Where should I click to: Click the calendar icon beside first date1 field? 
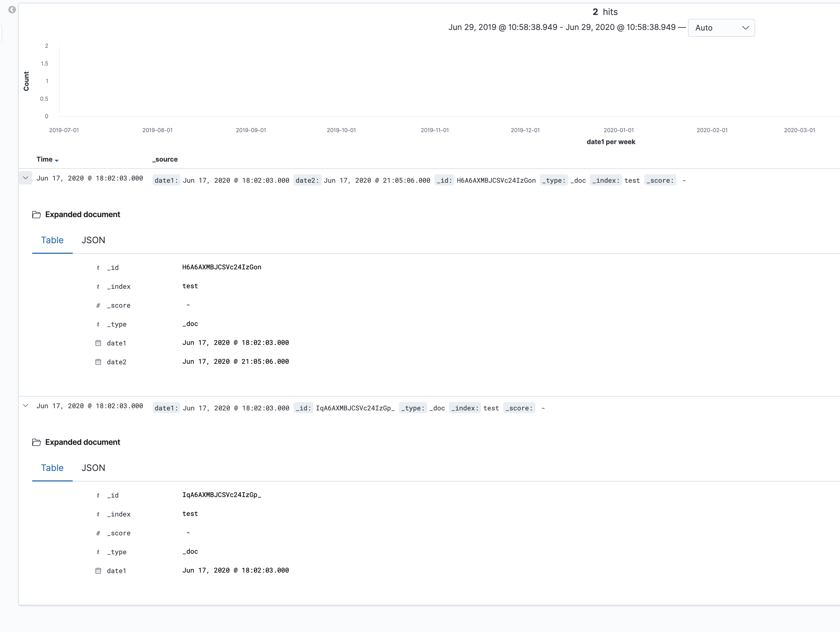click(98, 343)
